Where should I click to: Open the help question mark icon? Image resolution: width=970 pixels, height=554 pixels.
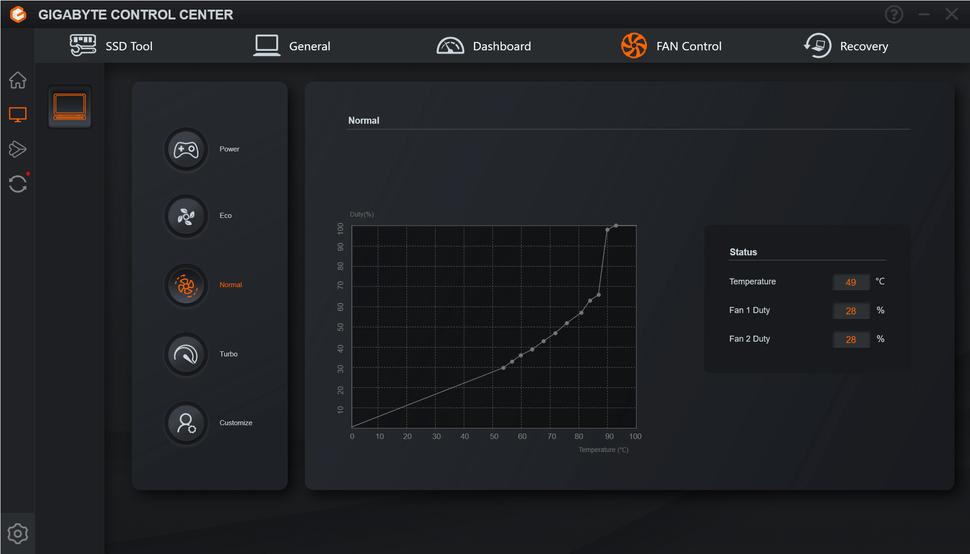pyautogui.click(x=894, y=14)
